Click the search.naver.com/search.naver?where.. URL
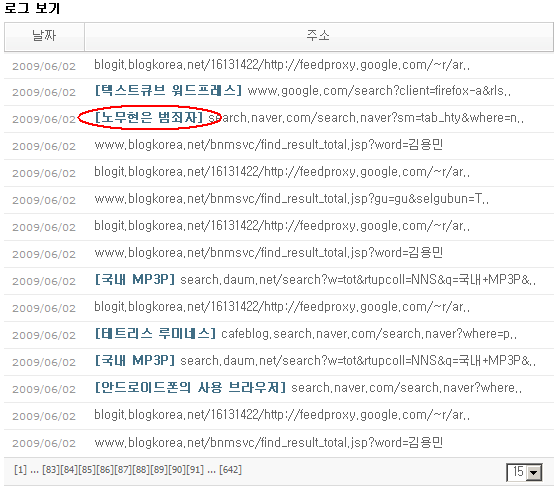 point(406,388)
